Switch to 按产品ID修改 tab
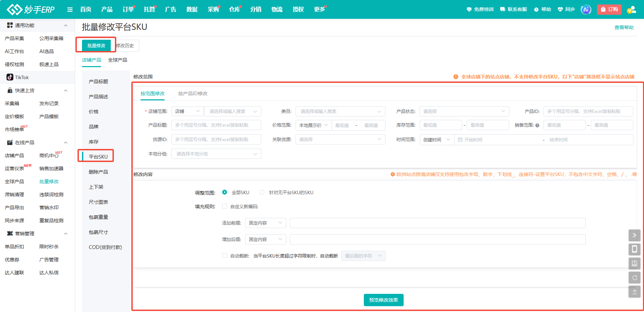 pyautogui.click(x=193, y=93)
